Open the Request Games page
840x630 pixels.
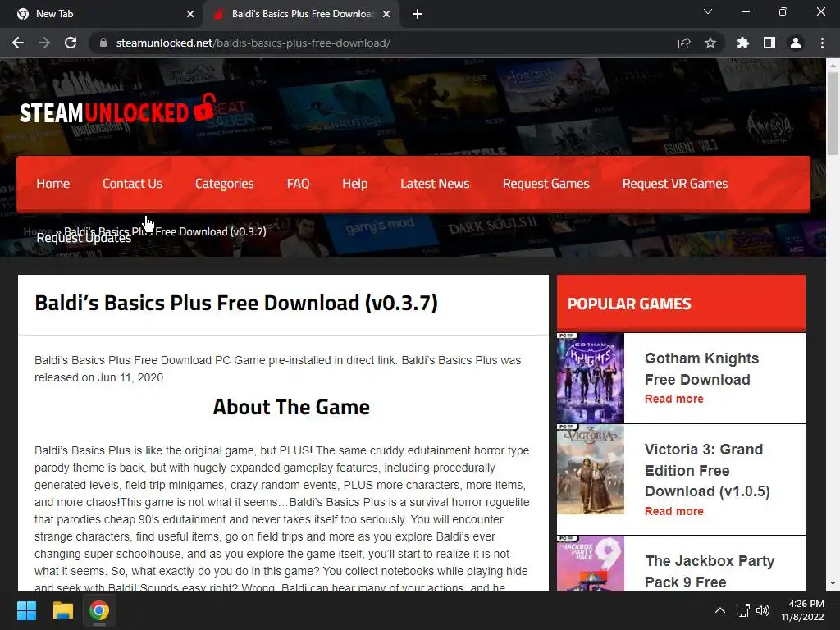[x=546, y=184]
